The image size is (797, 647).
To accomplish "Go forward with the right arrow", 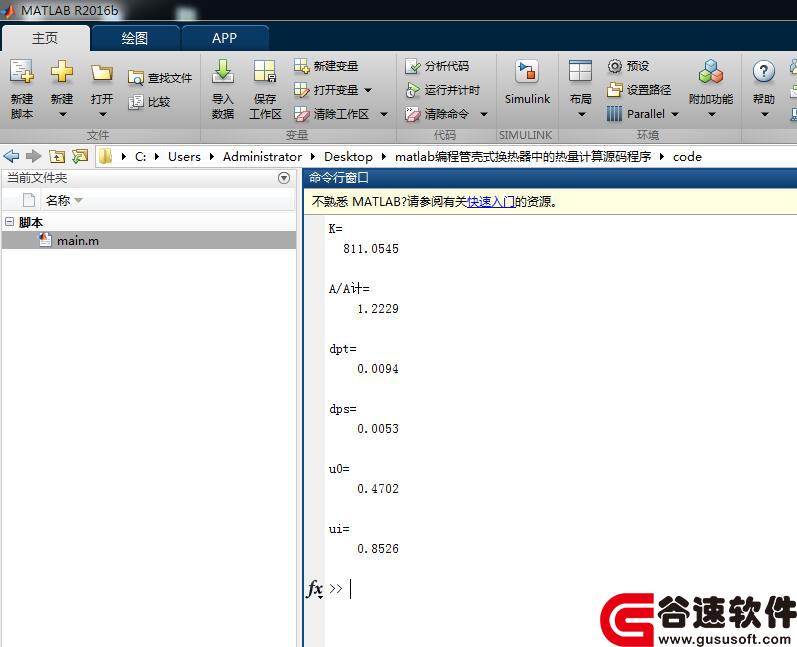I will [x=34, y=156].
